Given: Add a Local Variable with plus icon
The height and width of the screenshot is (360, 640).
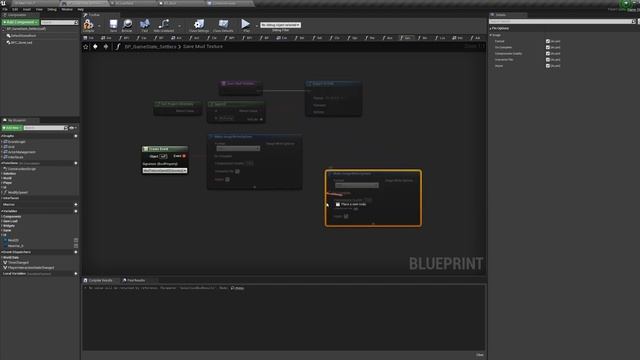Looking at the screenshot, I should pyautogui.click(x=76, y=274).
